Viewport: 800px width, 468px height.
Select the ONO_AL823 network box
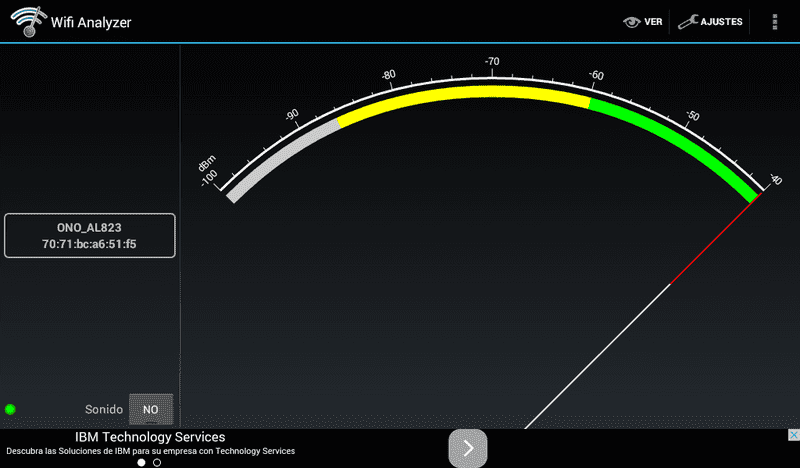(x=90, y=235)
